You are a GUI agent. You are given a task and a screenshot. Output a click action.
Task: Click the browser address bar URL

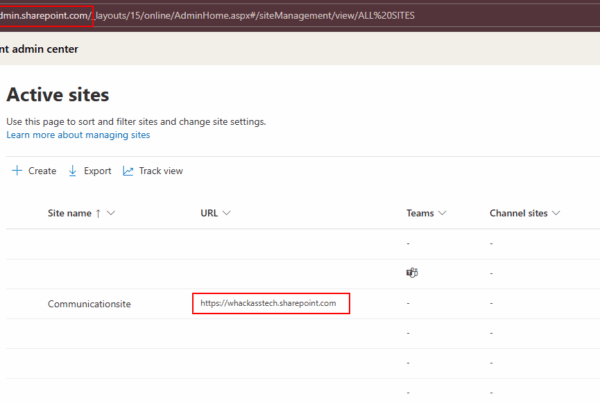(x=207, y=16)
